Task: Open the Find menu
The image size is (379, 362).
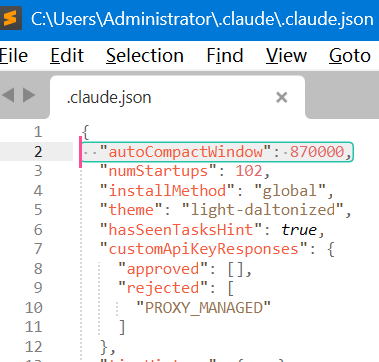Action: pos(225,55)
